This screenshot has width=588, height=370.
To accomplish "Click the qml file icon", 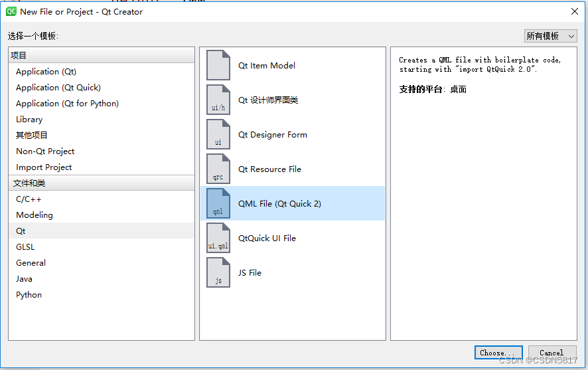I will [218, 203].
